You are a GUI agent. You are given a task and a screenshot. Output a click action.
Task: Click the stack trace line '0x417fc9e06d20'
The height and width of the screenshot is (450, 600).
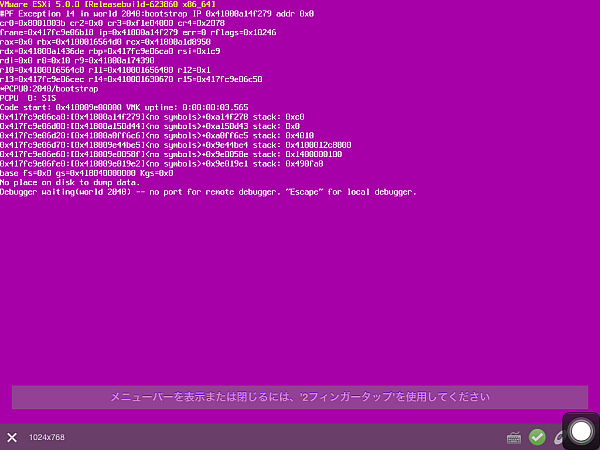(157, 135)
